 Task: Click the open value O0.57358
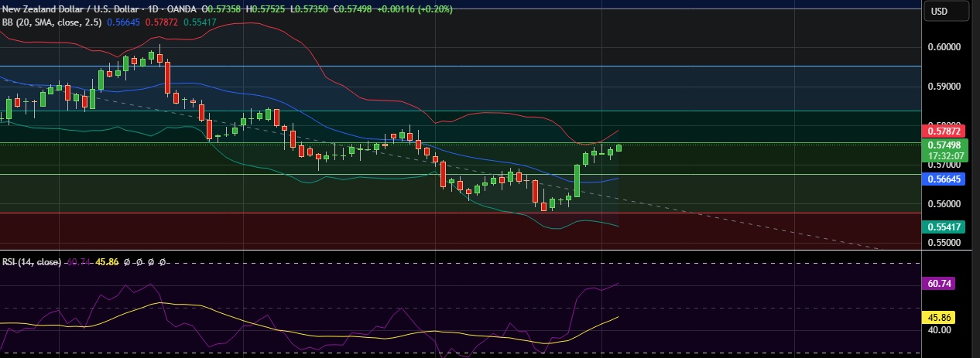pos(222,9)
